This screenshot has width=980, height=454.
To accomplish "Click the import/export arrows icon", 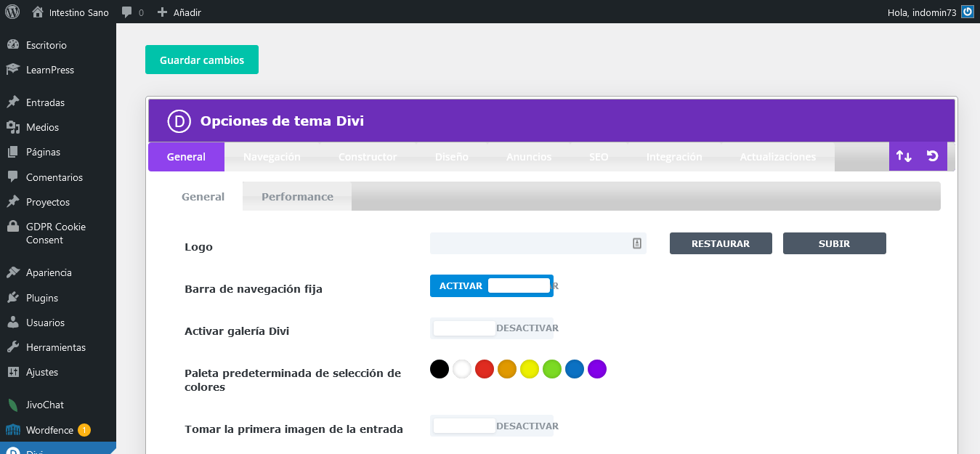I will [904, 156].
